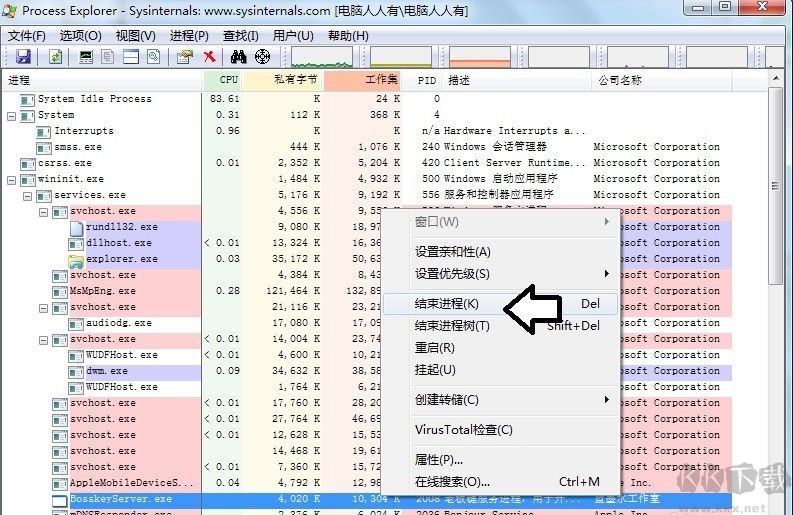Image resolution: width=793 pixels, height=515 pixels.
Task: Collapse the svchost.exe node above audiodg.exe
Action: pyautogui.click(x=43, y=308)
